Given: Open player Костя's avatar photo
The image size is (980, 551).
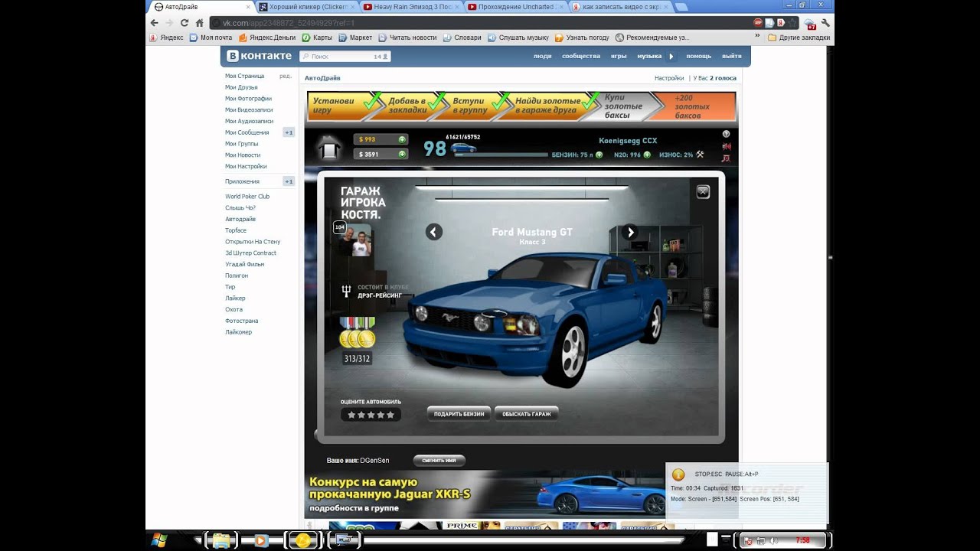Looking at the screenshot, I should pyautogui.click(x=356, y=240).
